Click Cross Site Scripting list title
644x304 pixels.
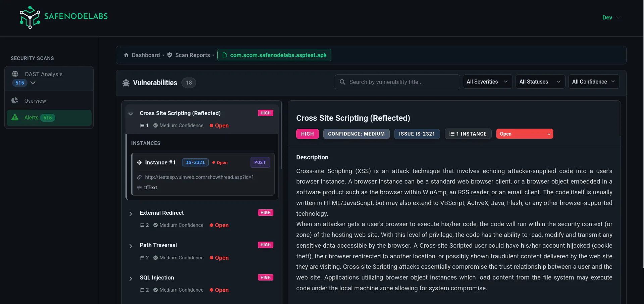point(180,113)
